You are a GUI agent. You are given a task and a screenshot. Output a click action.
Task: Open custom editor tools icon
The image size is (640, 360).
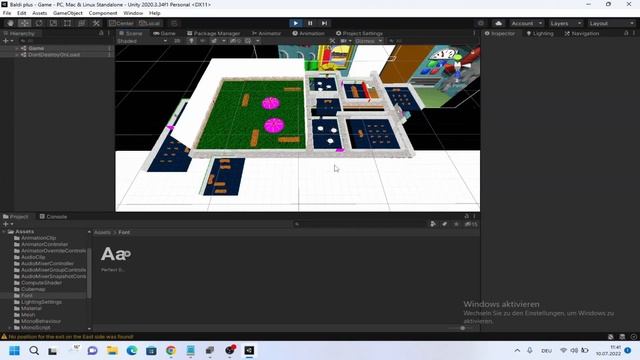96,23
